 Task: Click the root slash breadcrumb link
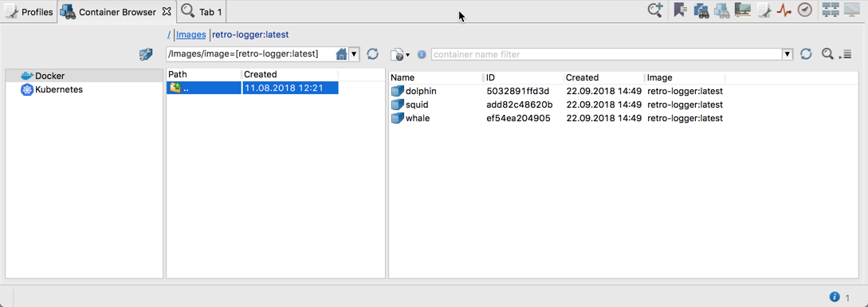pos(169,34)
